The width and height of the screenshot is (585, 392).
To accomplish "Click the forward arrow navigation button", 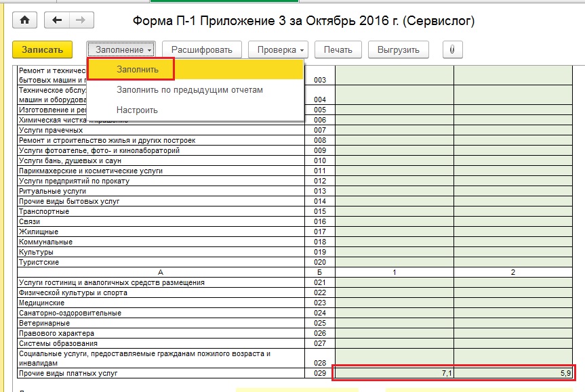I will (x=81, y=20).
